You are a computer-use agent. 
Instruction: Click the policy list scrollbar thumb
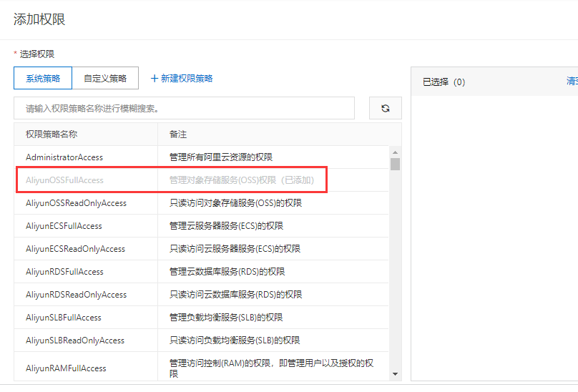pos(395,164)
